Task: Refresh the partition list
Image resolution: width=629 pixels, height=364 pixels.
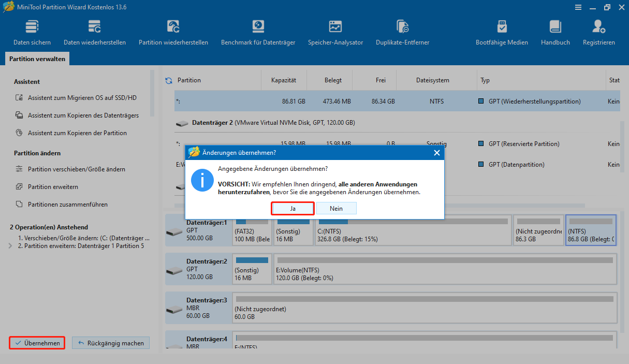Action: coord(169,81)
